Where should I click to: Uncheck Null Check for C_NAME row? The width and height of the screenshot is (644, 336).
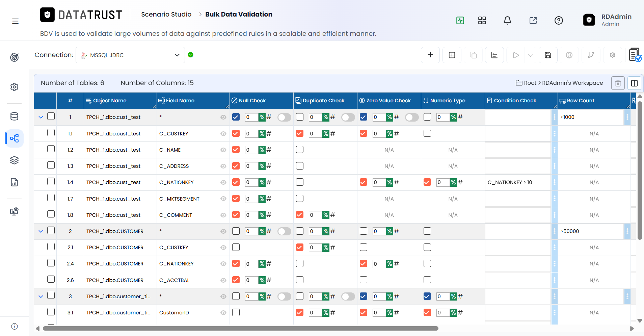236,150
